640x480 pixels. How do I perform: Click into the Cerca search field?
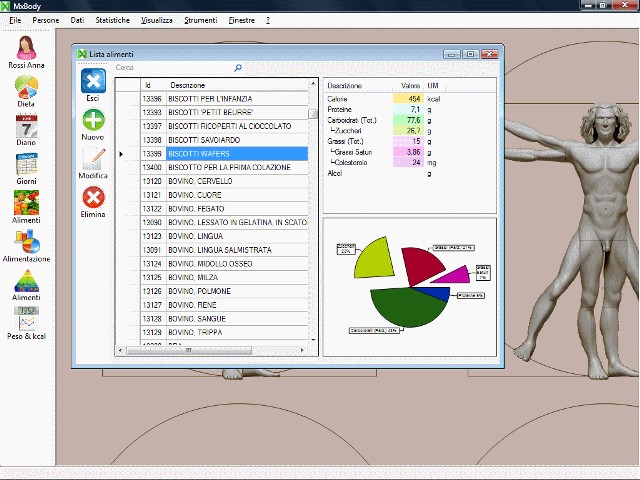coord(170,68)
